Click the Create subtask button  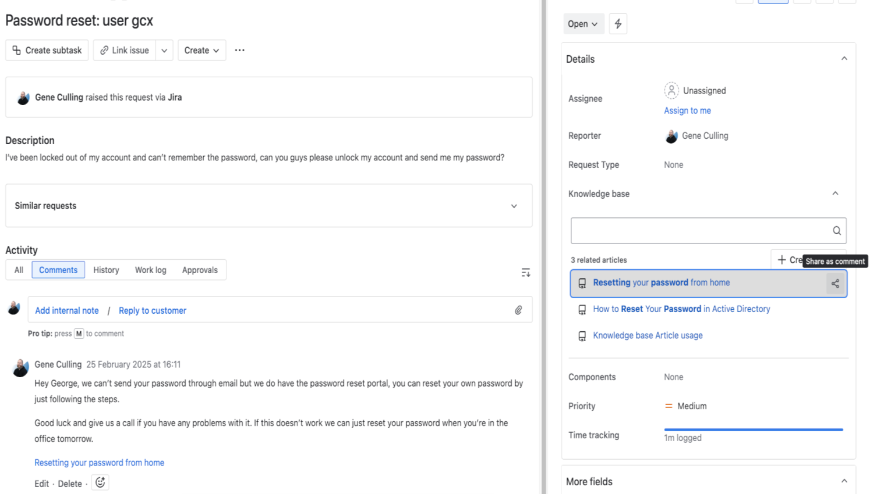click(x=47, y=50)
